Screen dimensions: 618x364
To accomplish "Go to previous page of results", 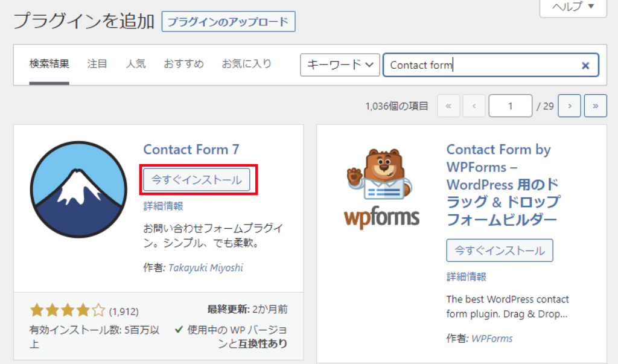I will 474,106.
